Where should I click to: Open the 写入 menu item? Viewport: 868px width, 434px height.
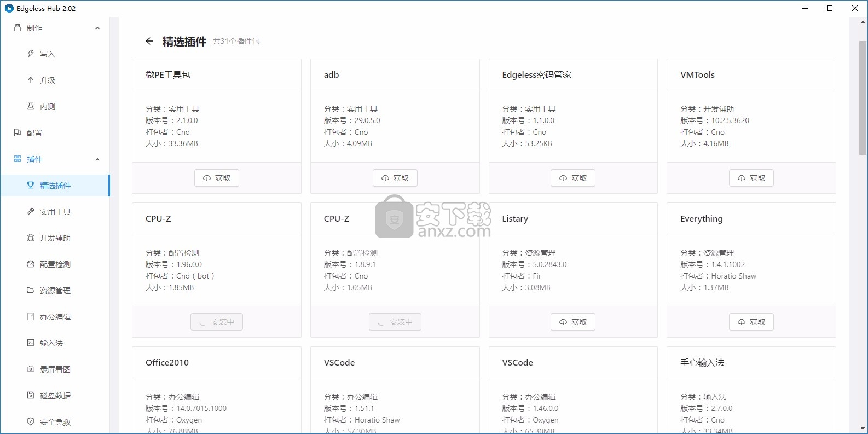pyautogui.click(x=55, y=54)
